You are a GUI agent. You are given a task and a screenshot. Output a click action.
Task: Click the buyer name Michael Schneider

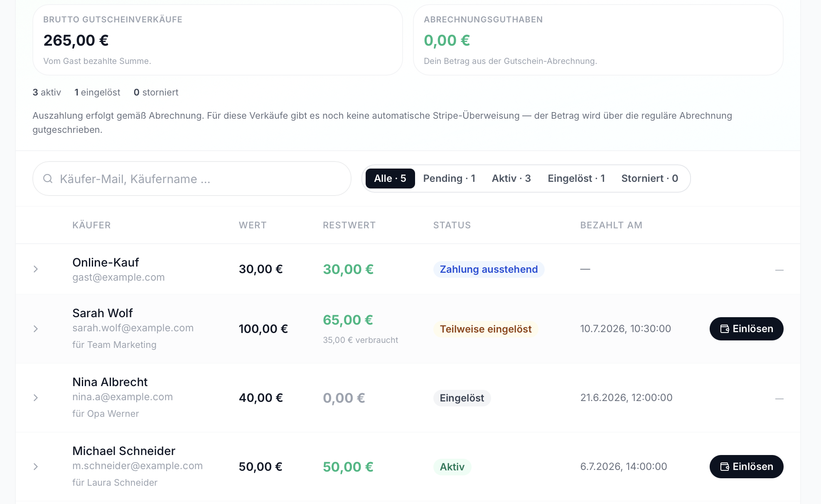tap(124, 451)
